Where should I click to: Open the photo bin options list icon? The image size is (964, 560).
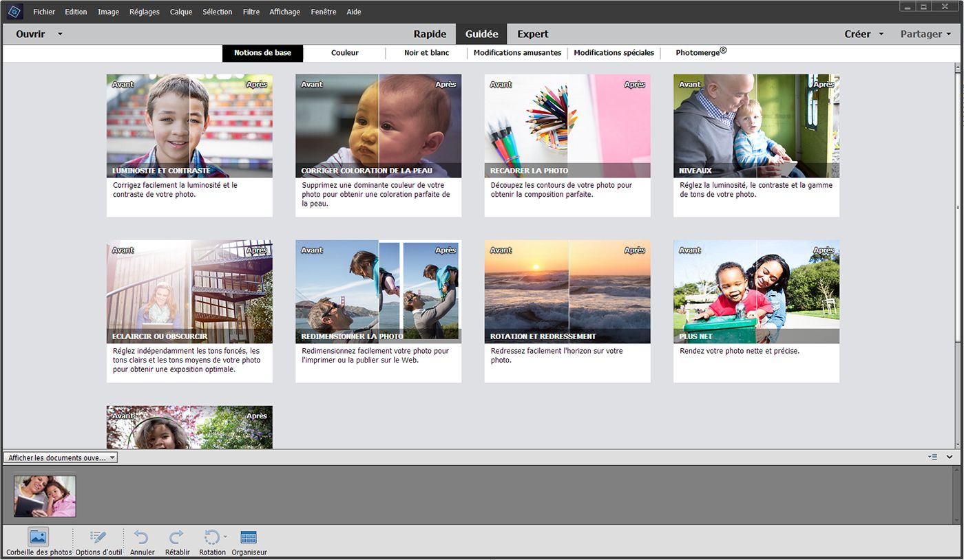932,457
